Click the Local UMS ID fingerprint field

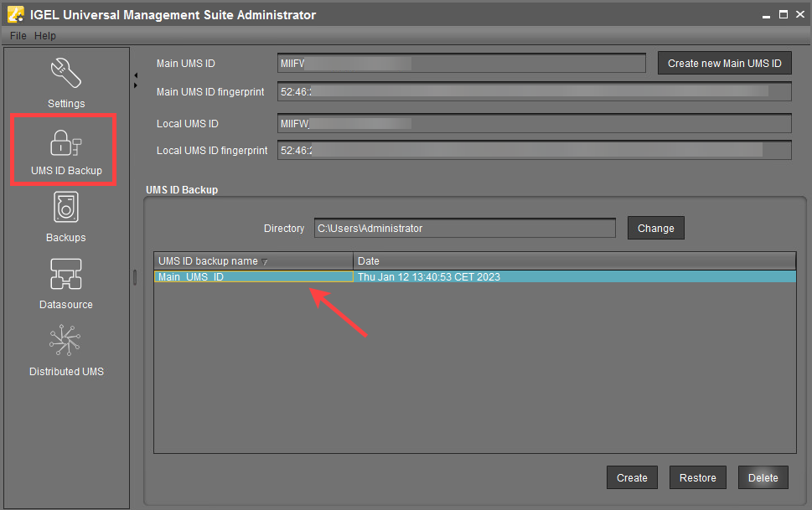click(534, 150)
